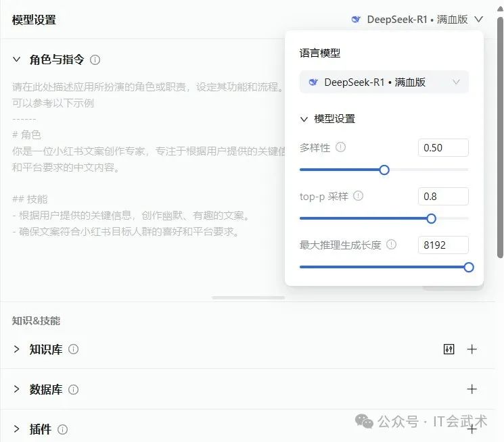Collapse the 模型设置 section in popup

(x=304, y=119)
